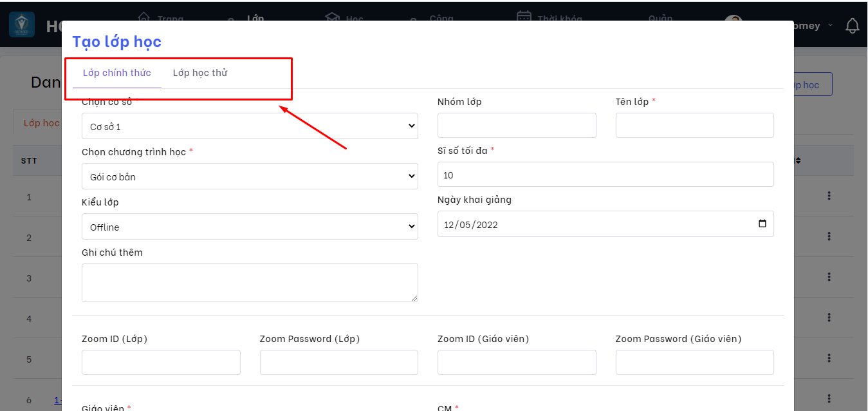Expand the Kiểu lớp dropdown
Viewport: 868px width, 411px height.
(x=250, y=227)
